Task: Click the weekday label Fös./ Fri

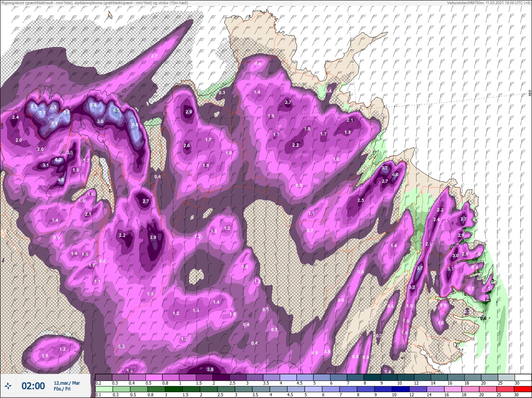Action: click(x=62, y=389)
